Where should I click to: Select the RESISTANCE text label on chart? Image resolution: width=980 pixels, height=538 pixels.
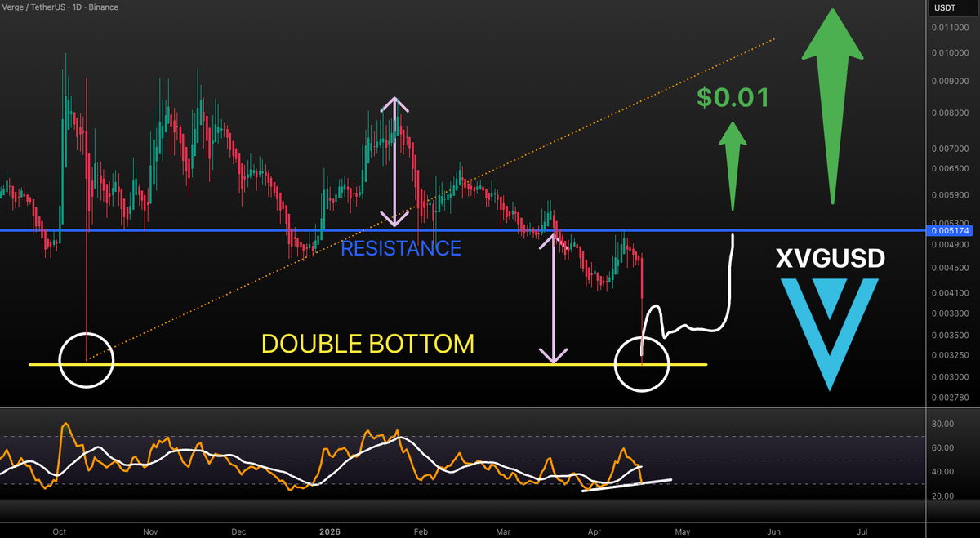[x=401, y=248]
